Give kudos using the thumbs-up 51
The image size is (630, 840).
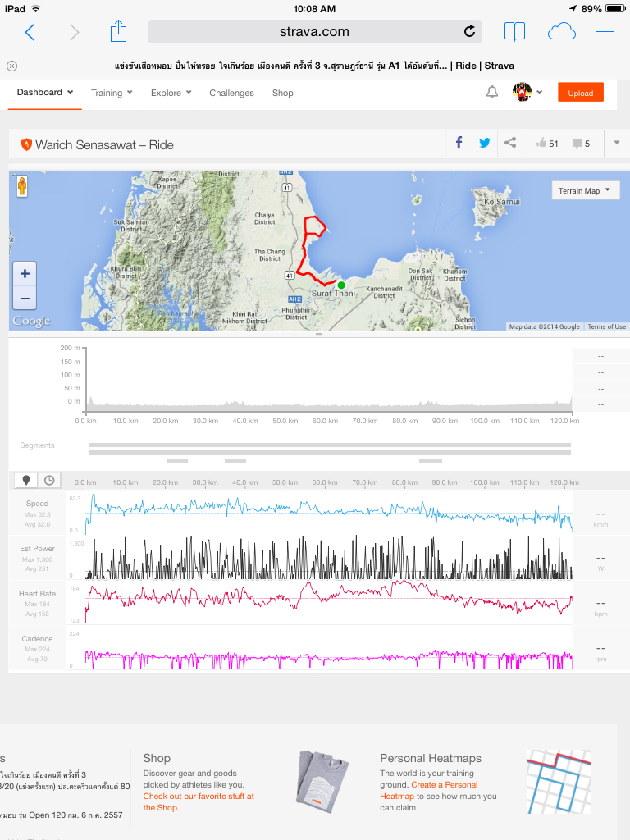tap(547, 143)
